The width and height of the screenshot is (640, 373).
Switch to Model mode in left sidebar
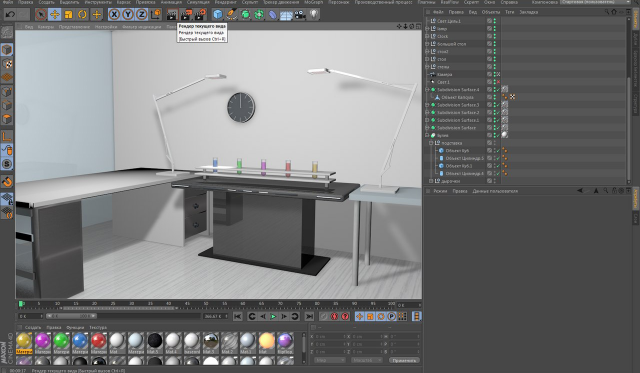click(x=7, y=50)
